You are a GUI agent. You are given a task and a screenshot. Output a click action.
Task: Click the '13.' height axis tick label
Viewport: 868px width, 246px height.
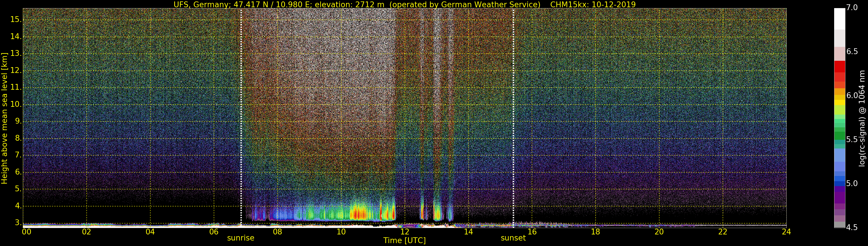pyautogui.click(x=16, y=54)
